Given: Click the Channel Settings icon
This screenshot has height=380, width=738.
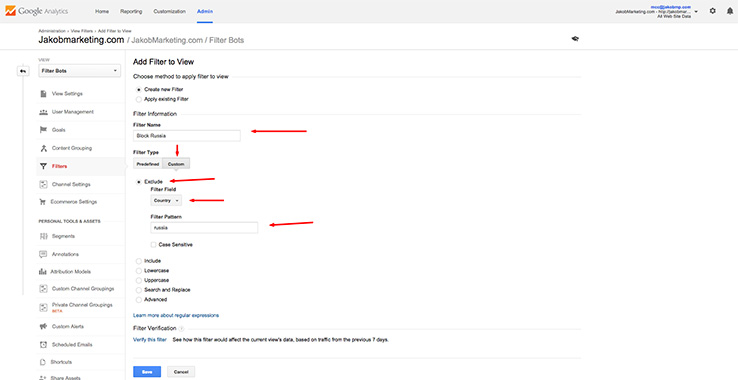Looking at the screenshot, I should (43, 185).
